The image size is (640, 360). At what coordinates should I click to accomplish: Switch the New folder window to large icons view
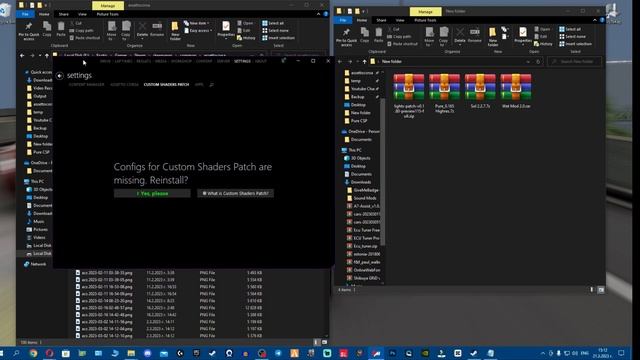click(601, 290)
